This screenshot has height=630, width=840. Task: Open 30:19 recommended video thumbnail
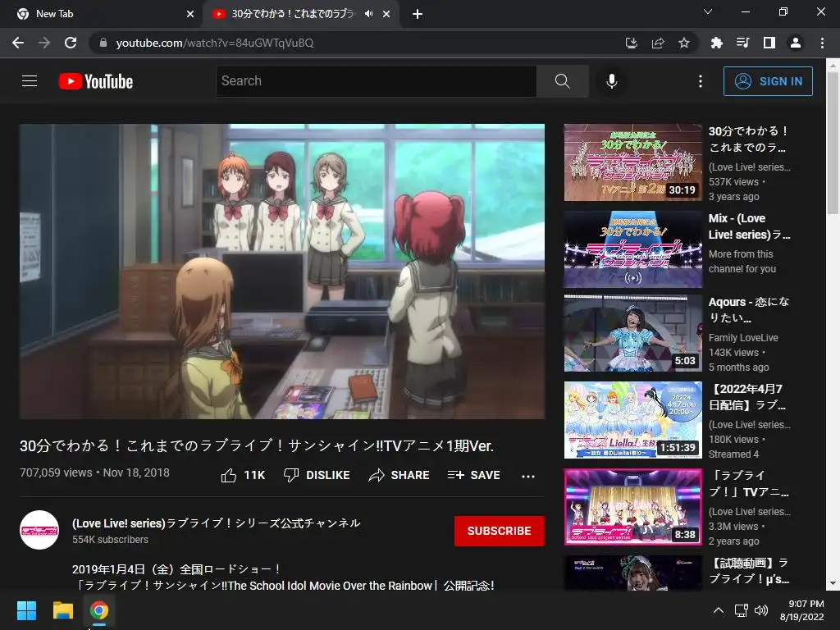point(632,162)
